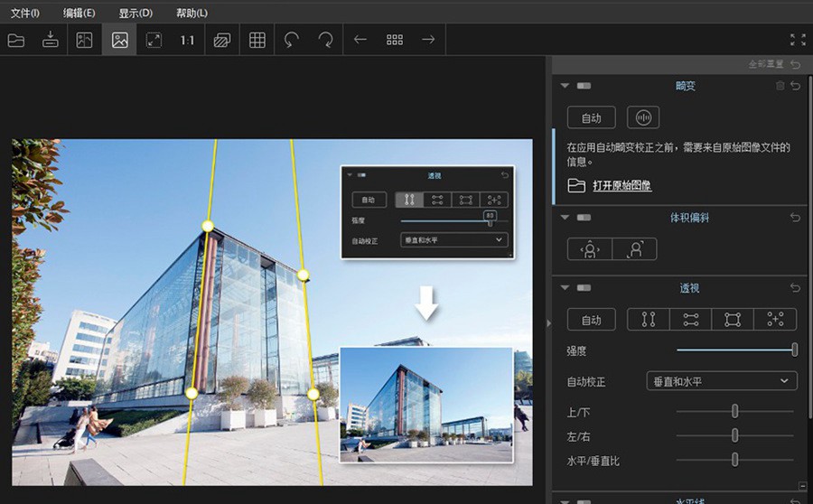813x504 pixels.
Task: Enter full screen mode
Action: (x=798, y=40)
